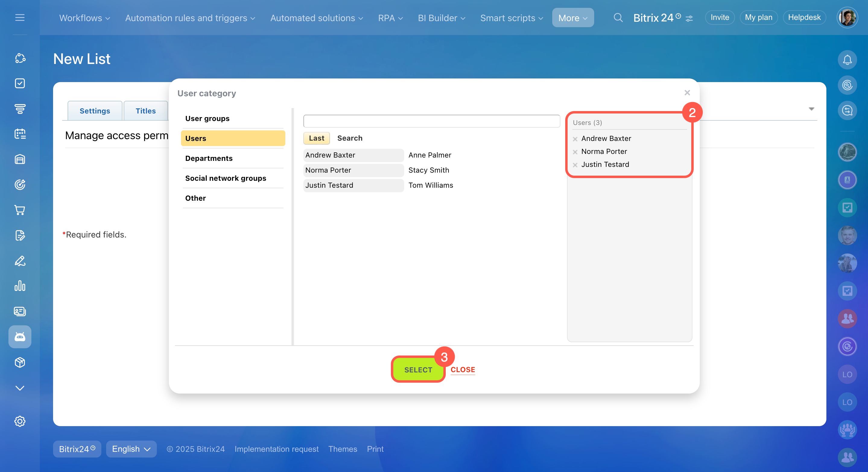Select the Other category
The height and width of the screenshot is (472, 868).
pyautogui.click(x=233, y=198)
